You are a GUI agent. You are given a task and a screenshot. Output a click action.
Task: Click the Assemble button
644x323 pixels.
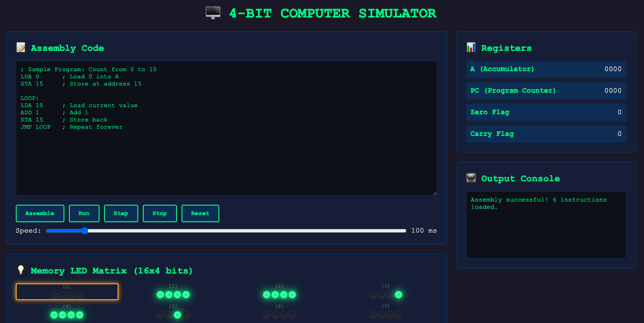(40, 213)
